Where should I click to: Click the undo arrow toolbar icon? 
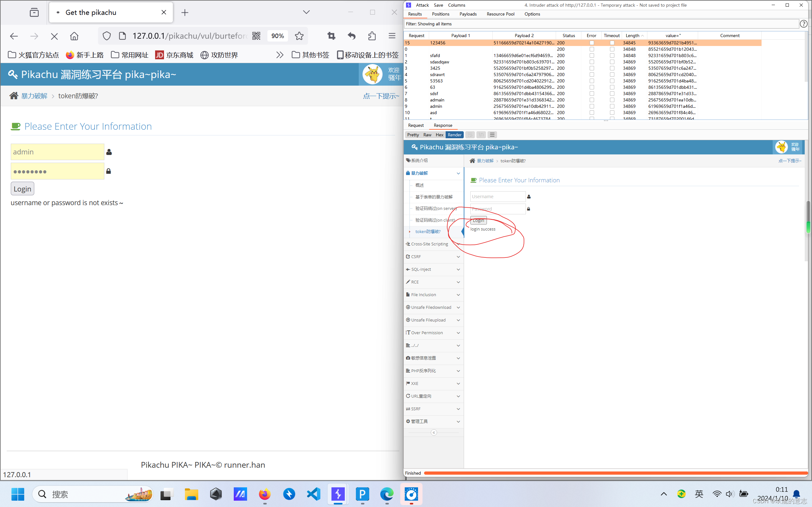[x=351, y=36]
